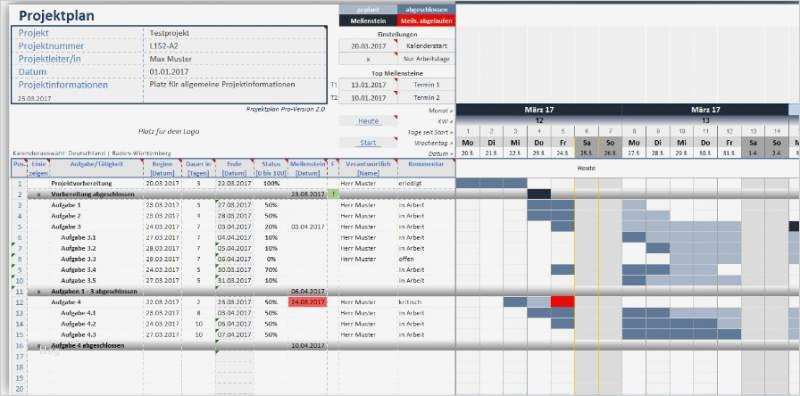Click the Verantwortlich [Name] column header
This screenshot has width=800, height=396.
tap(368, 168)
